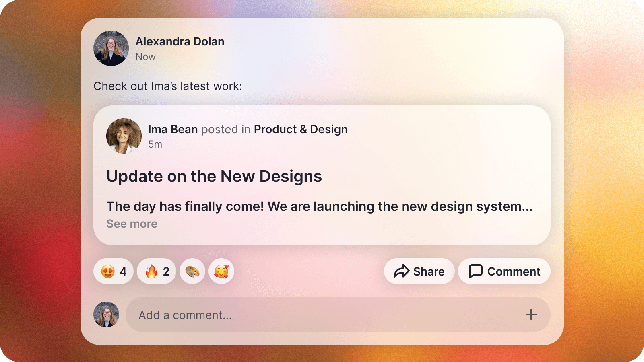Open Ima Bean's profile avatar
Image resolution: width=644 pixels, height=362 pixels.
pyautogui.click(x=124, y=136)
